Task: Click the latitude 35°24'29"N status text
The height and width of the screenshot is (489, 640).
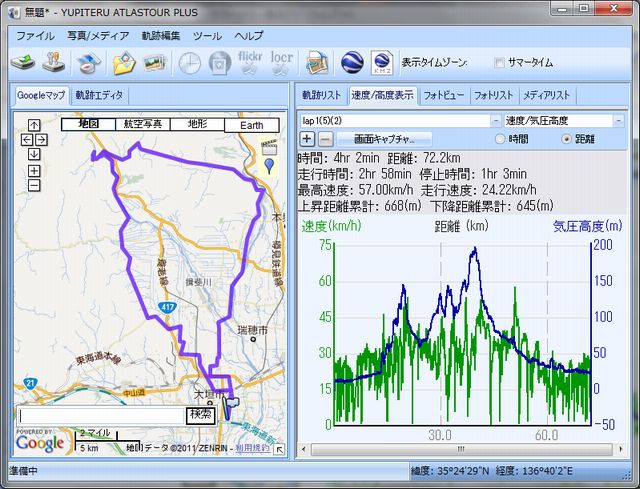Action: pos(449,471)
